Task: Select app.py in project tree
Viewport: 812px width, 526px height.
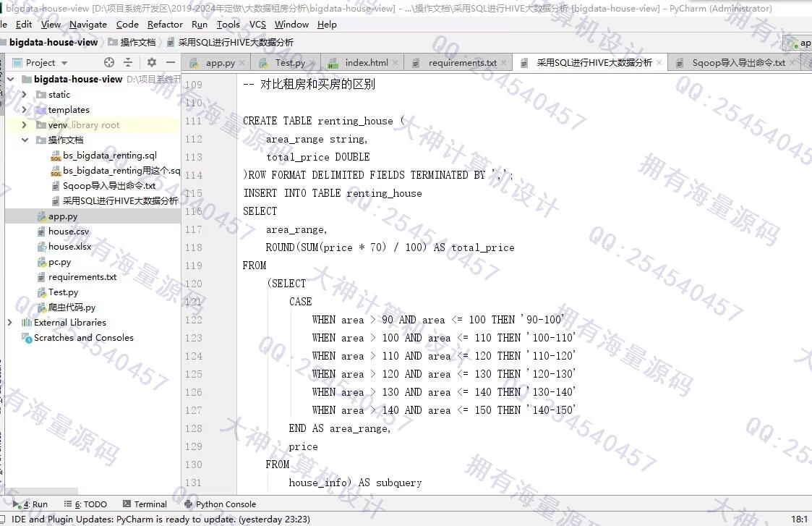Action: click(x=57, y=216)
